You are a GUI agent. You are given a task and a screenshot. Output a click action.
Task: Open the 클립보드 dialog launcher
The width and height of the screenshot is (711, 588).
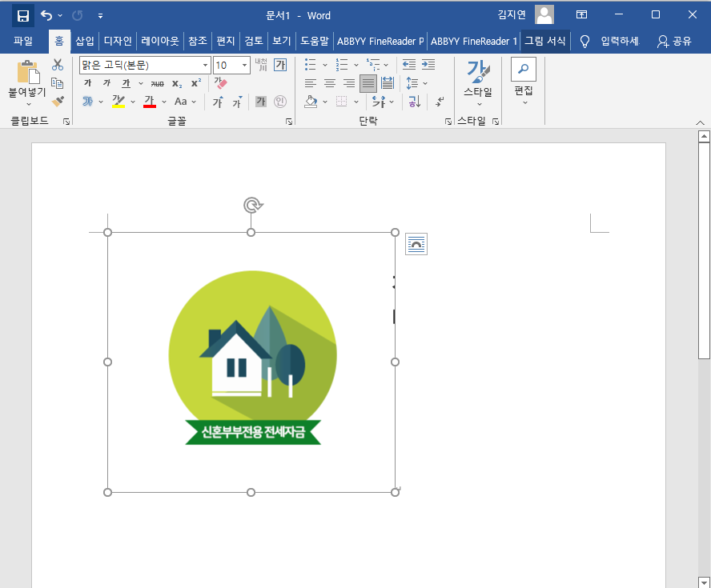coord(66,122)
